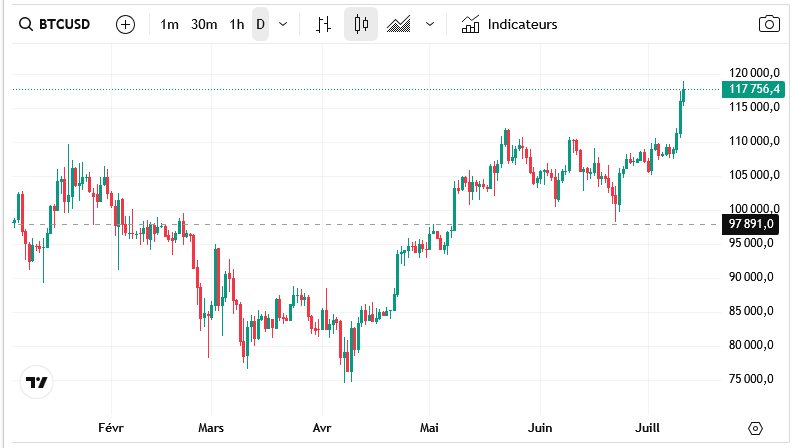Expand the timeframe interval dropdown

[284, 24]
